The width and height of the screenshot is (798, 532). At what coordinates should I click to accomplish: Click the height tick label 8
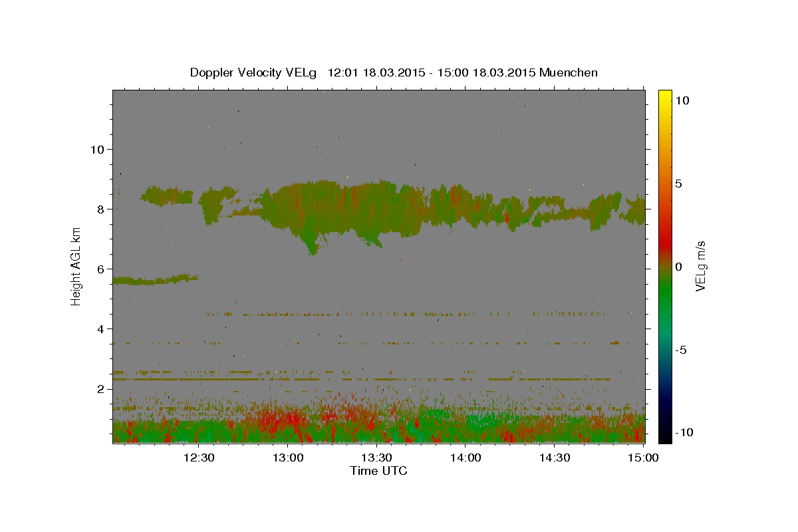click(x=102, y=209)
